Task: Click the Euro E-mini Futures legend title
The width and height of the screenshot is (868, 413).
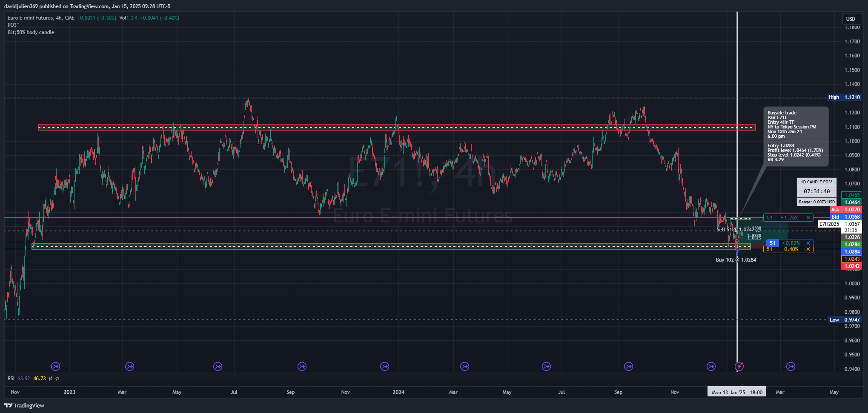Action: coord(41,18)
